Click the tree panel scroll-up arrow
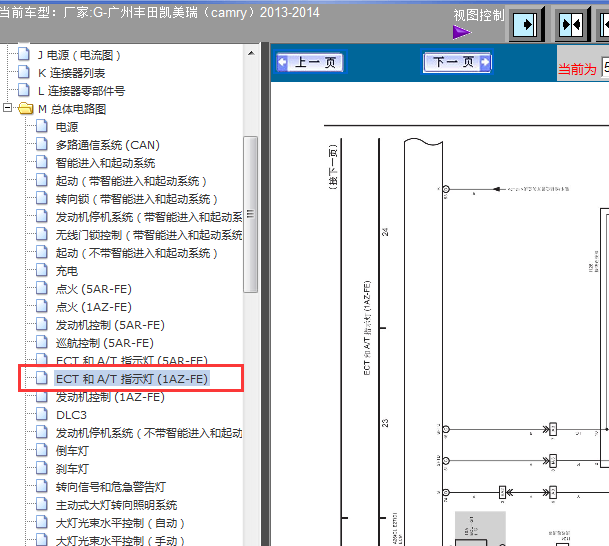 [251, 53]
